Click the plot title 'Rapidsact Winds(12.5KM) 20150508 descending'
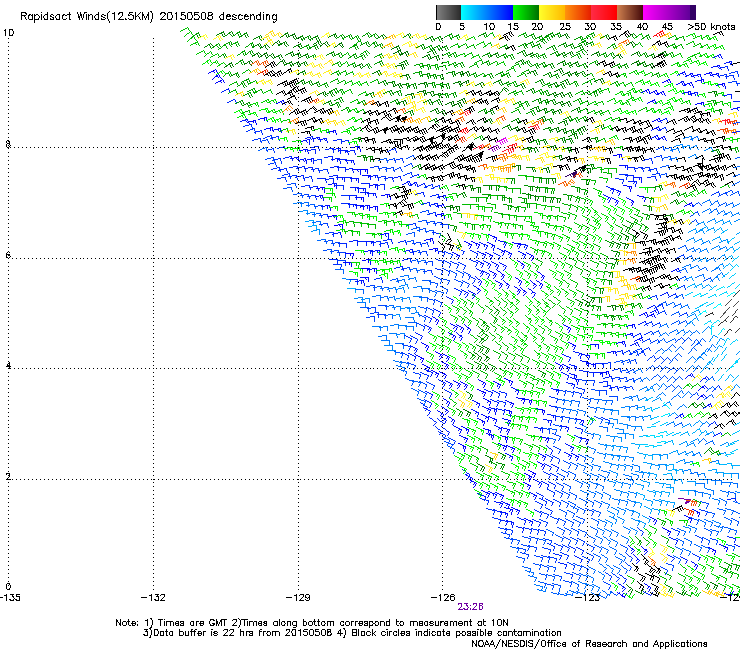 pyautogui.click(x=149, y=17)
